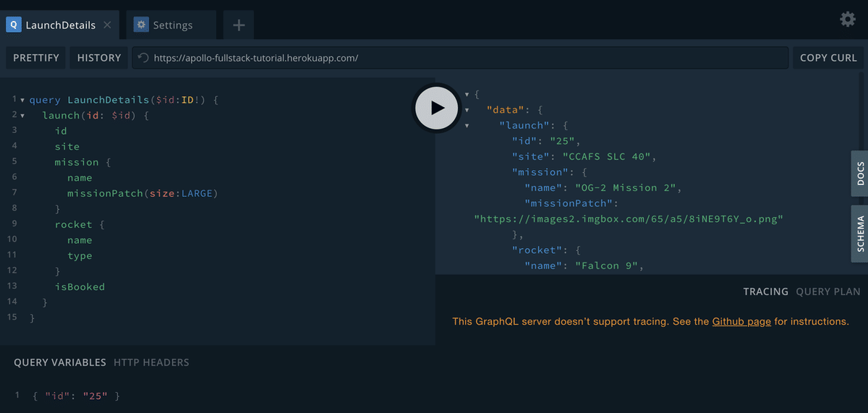
Task: Open the DOCS side panel
Action: tap(860, 174)
